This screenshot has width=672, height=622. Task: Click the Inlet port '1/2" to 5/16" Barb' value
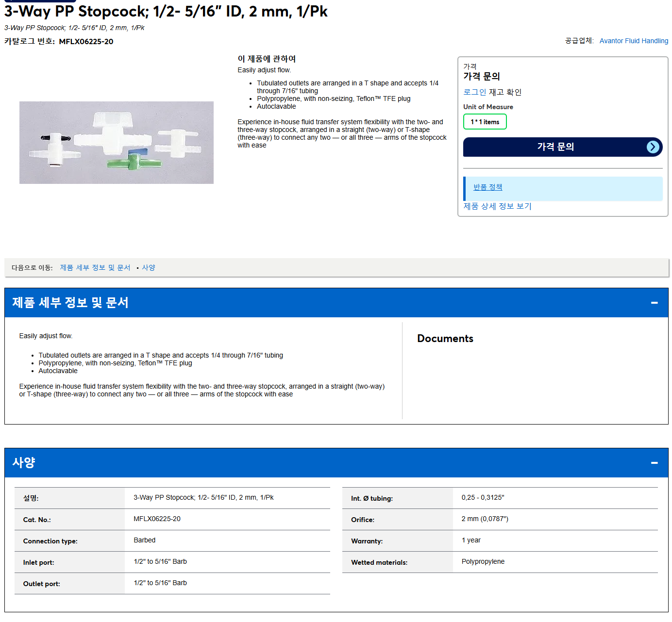pos(160,562)
